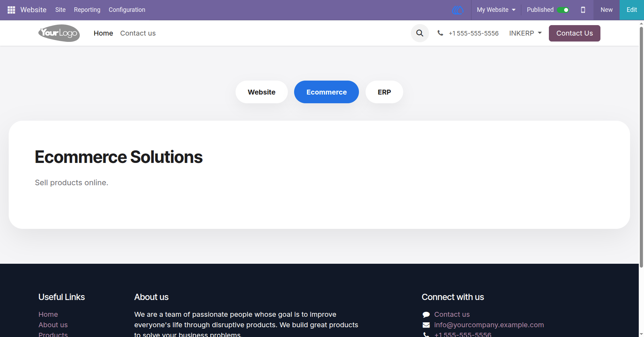
Task: Click the Edit button
Action: coord(631,10)
